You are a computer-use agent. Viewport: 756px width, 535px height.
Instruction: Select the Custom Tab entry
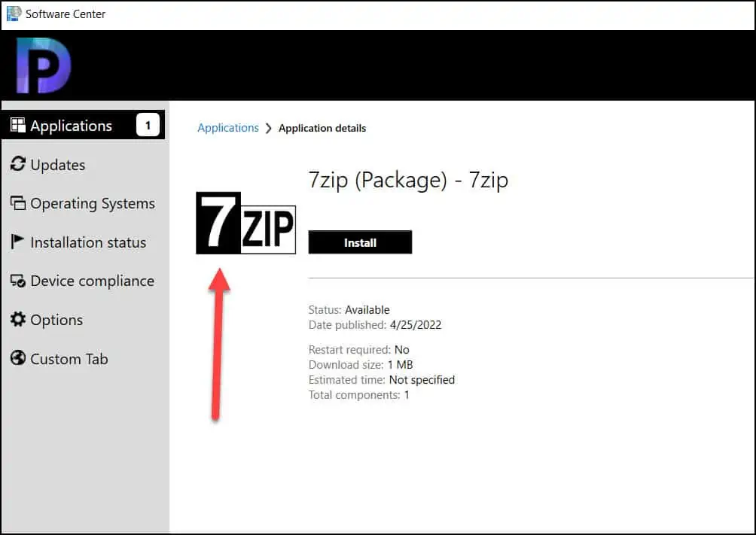pos(83,359)
